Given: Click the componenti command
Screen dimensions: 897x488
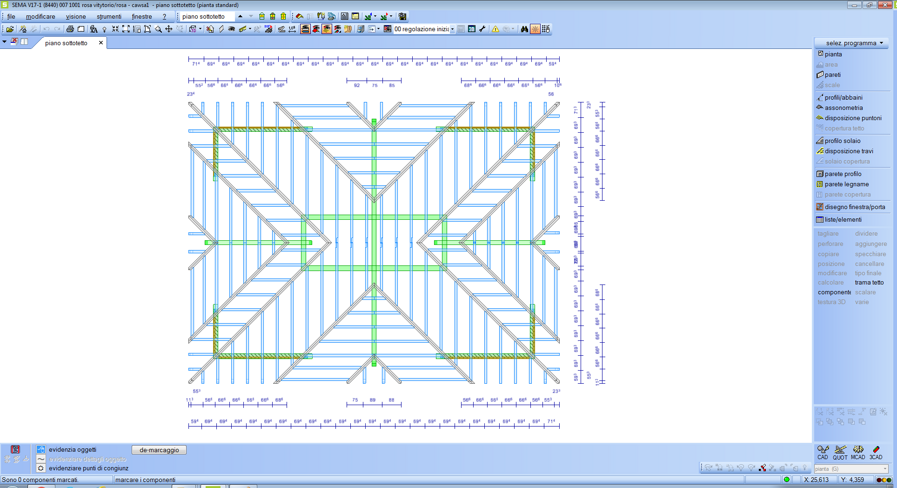Looking at the screenshot, I should pyautogui.click(x=833, y=293).
